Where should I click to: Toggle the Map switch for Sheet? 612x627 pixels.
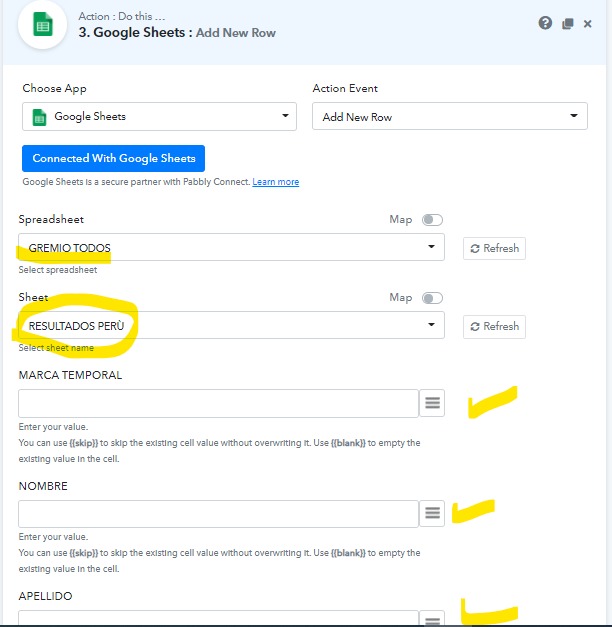(x=432, y=298)
